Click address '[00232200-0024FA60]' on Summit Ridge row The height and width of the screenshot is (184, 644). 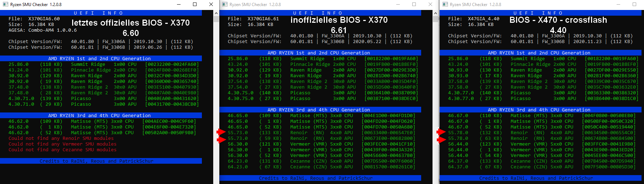point(172,64)
